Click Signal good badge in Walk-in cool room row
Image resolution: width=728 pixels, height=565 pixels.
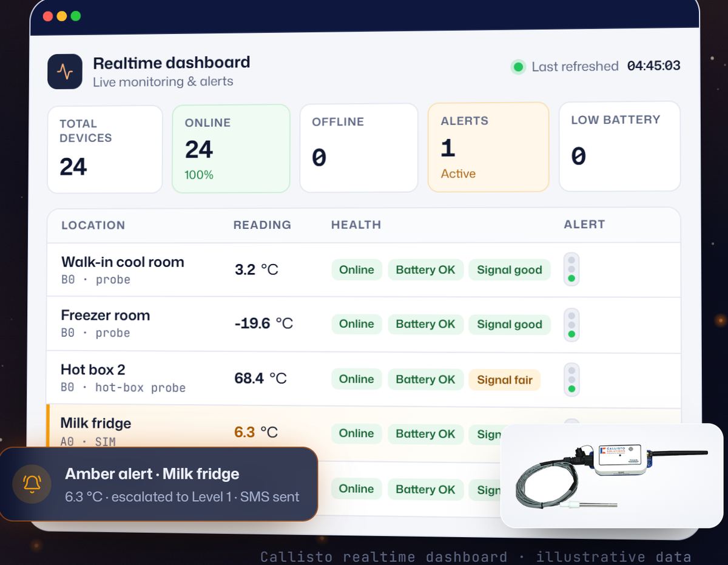(510, 270)
